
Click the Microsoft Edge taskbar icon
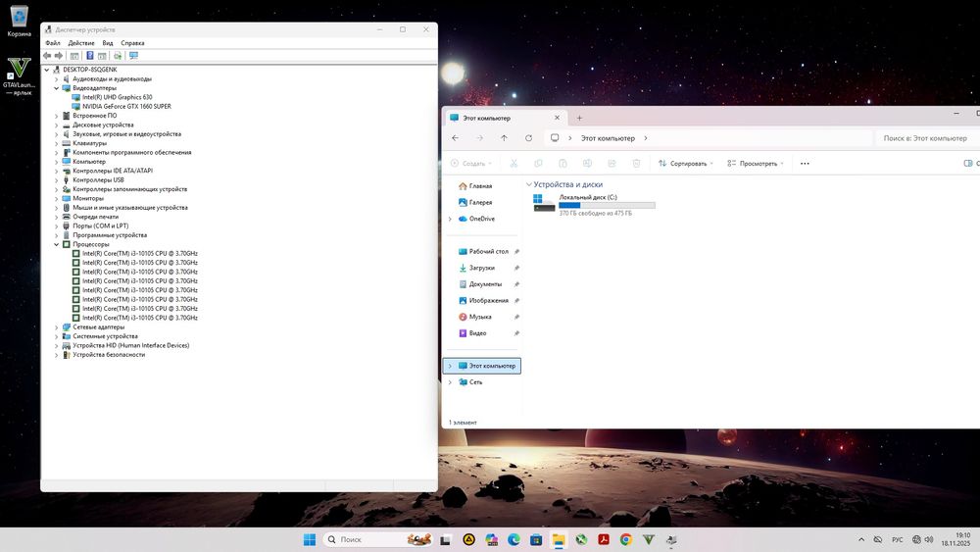tap(514, 540)
